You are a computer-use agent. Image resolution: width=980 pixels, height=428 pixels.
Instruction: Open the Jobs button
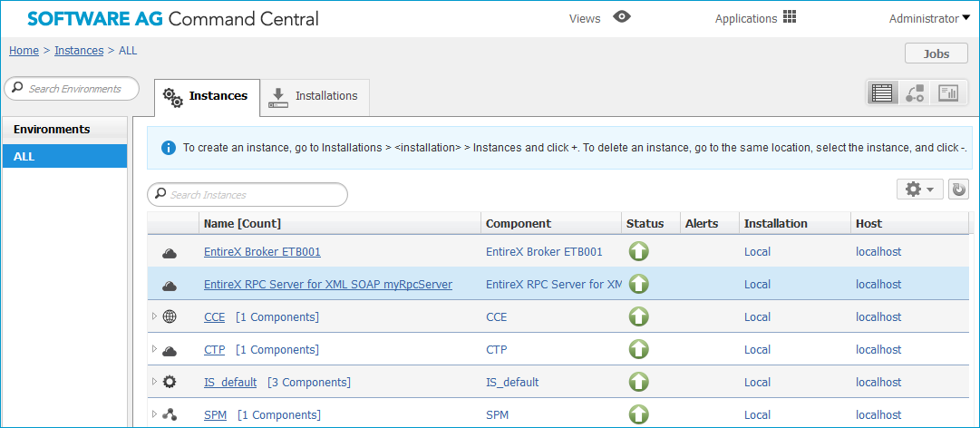pyautogui.click(x=936, y=53)
